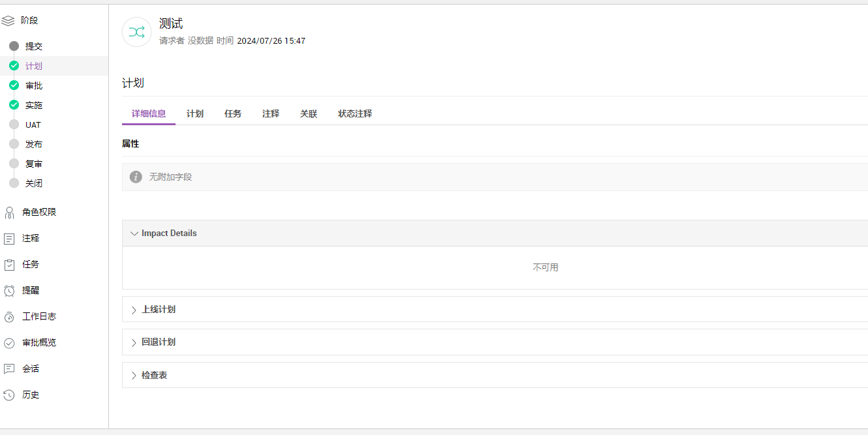Click the 注释 sidebar icon
This screenshot has width=868, height=435.
tap(9, 239)
